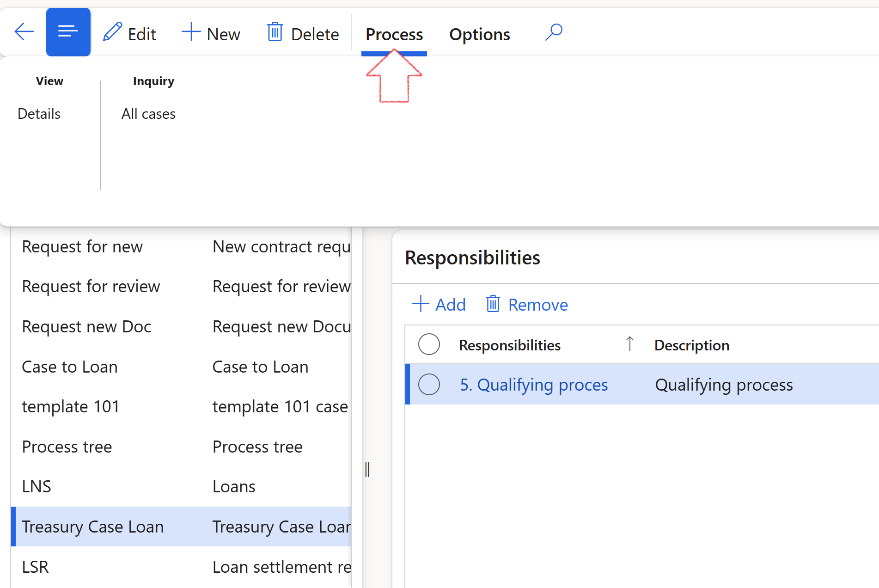Viewport: 879px width, 588px height.
Task: Toggle the blue list view icon
Action: (68, 32)
